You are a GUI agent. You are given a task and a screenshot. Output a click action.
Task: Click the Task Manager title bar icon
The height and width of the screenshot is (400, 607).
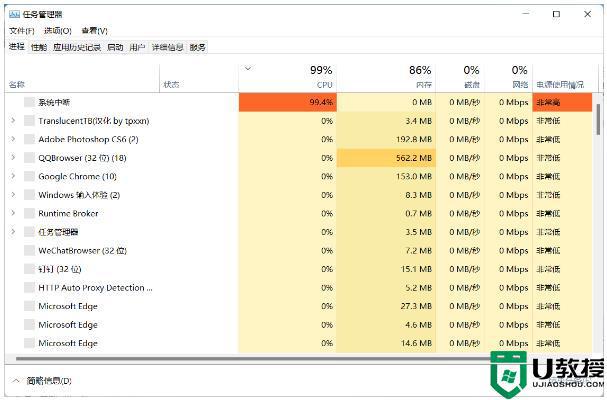coord(15,14)
